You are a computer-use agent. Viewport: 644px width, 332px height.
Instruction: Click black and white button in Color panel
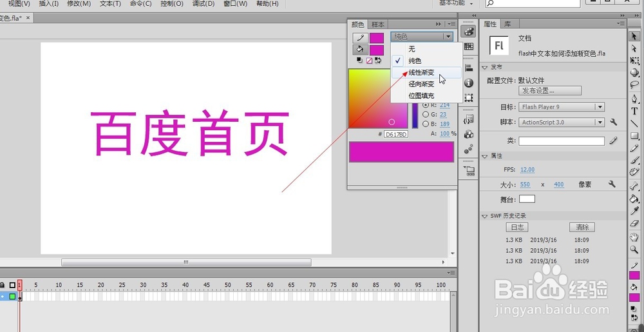point(360,61)
